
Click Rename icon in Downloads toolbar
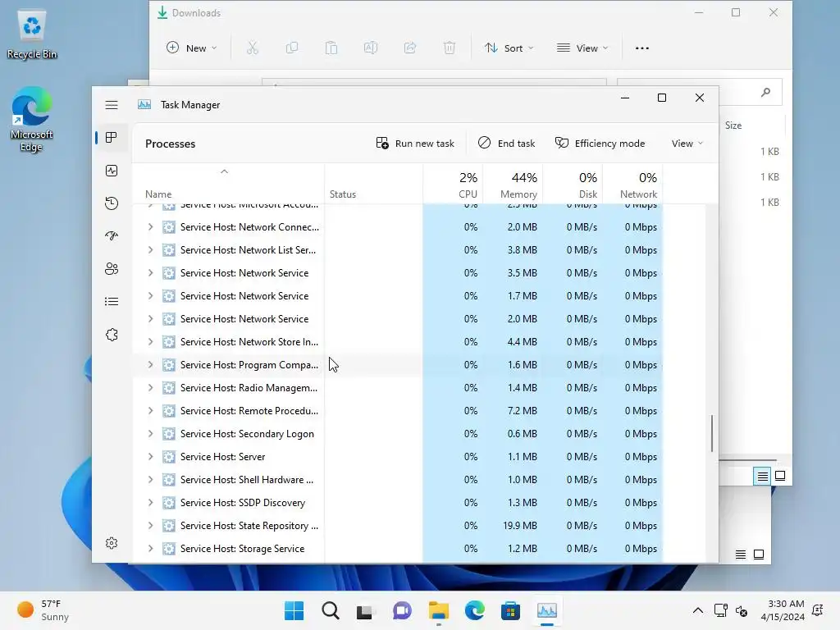(371, 48)
